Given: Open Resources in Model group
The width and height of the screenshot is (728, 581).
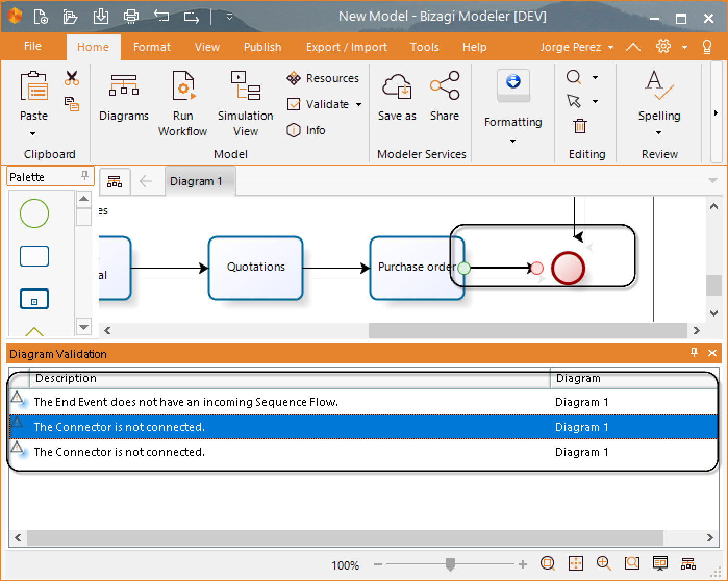Looking at the screenshot, I should pos(323,78).
